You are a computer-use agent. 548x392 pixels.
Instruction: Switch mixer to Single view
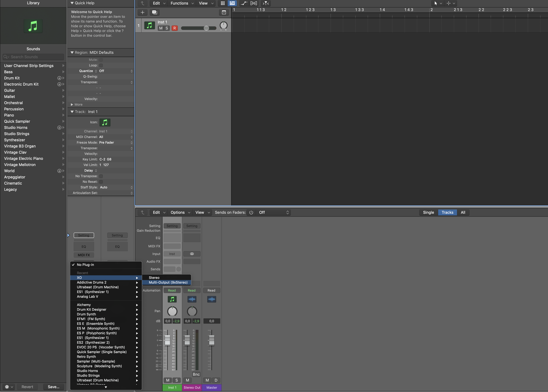pyautogui.click(x=428, y=212)
